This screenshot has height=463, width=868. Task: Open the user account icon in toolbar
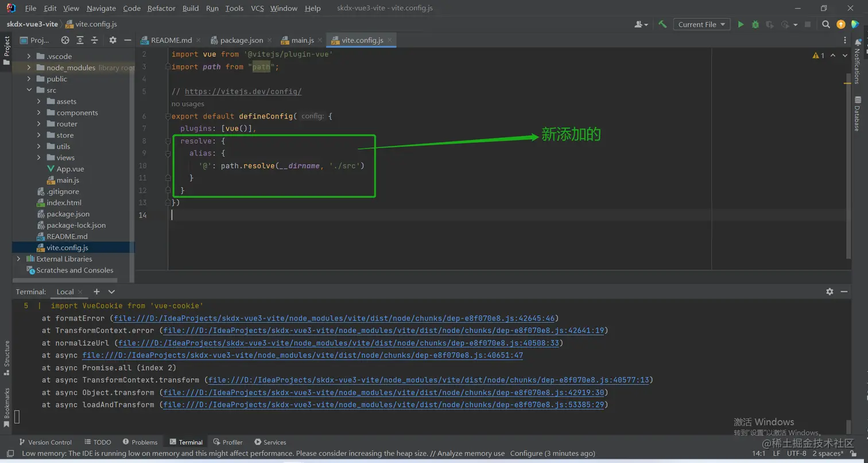(641, 24)
